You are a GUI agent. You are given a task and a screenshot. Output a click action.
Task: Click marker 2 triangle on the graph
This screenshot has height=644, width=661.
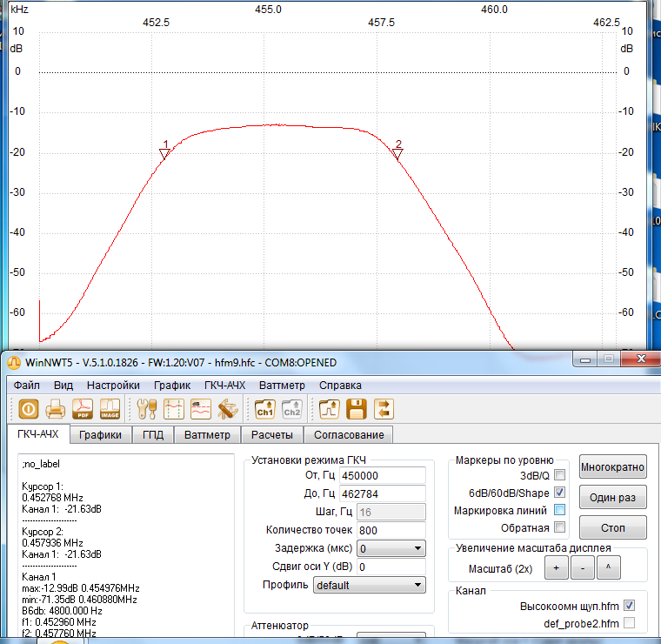397,154
